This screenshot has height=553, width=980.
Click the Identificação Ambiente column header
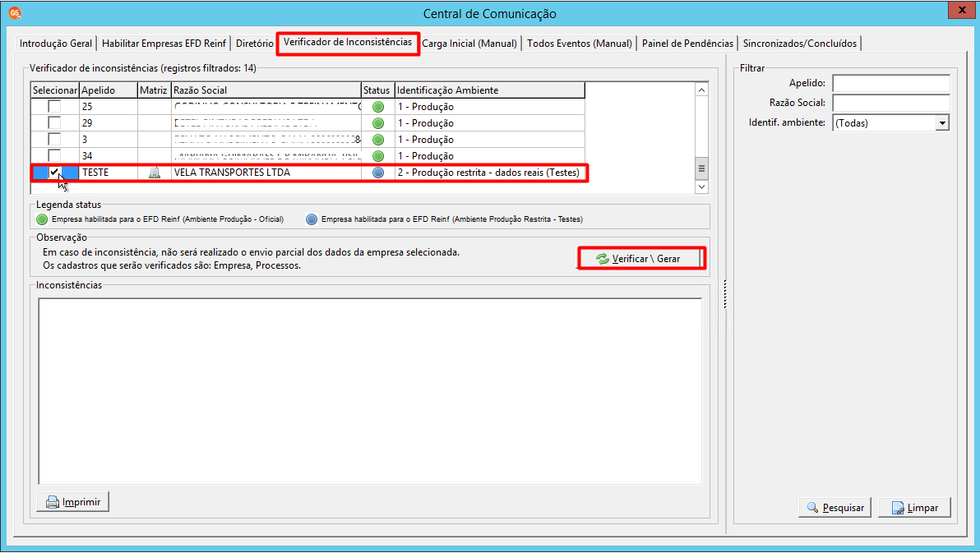[x=490, y=90]
